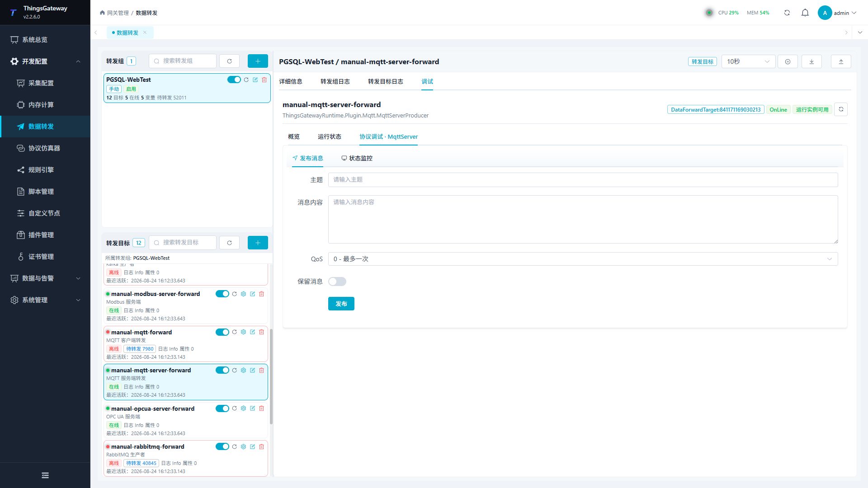Disable manual-mqtt-server-forward switch
Screen dimensions: 868x488
(222, 370)
